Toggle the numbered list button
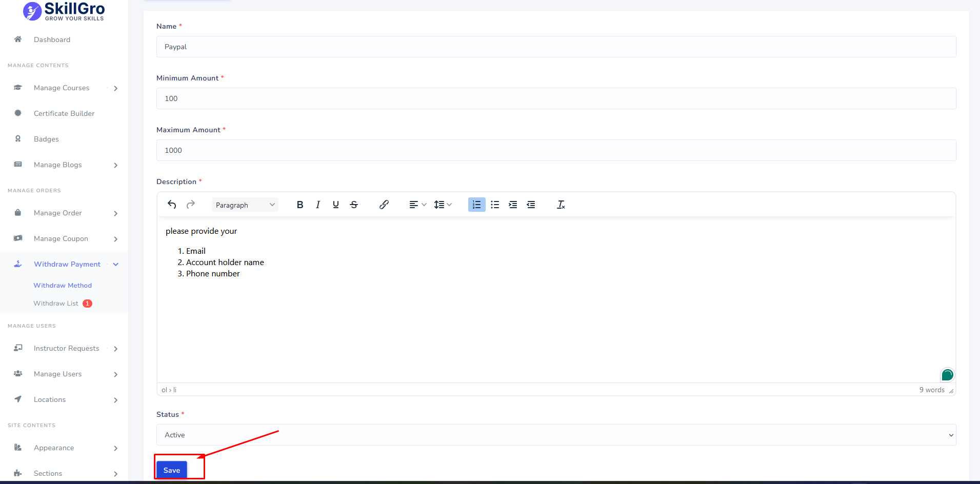 click(x=476, y=205)
